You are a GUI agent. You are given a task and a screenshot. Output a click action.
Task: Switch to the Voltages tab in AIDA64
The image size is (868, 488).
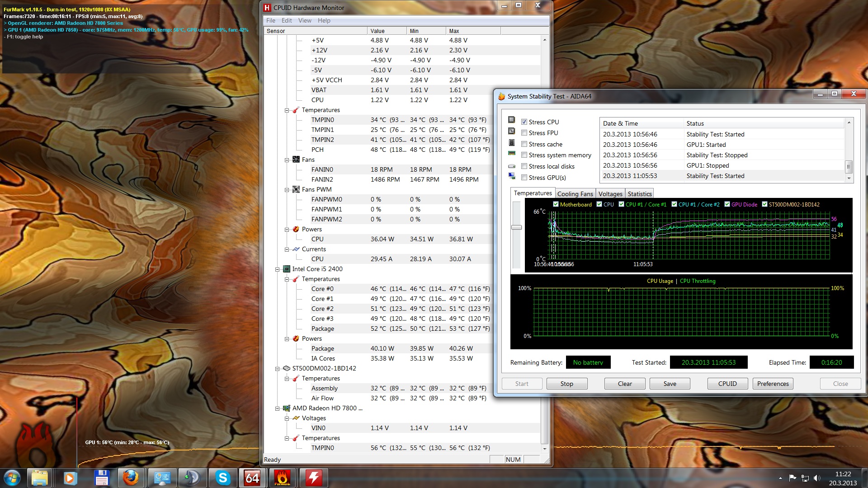click(x=610, y=194)
